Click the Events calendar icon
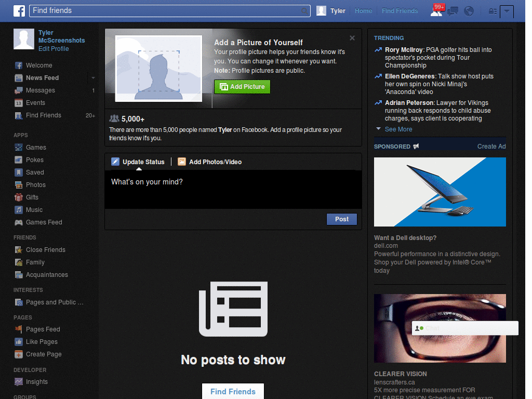The width and height of the screenshot is (532, 399). (x=19, y=103)
